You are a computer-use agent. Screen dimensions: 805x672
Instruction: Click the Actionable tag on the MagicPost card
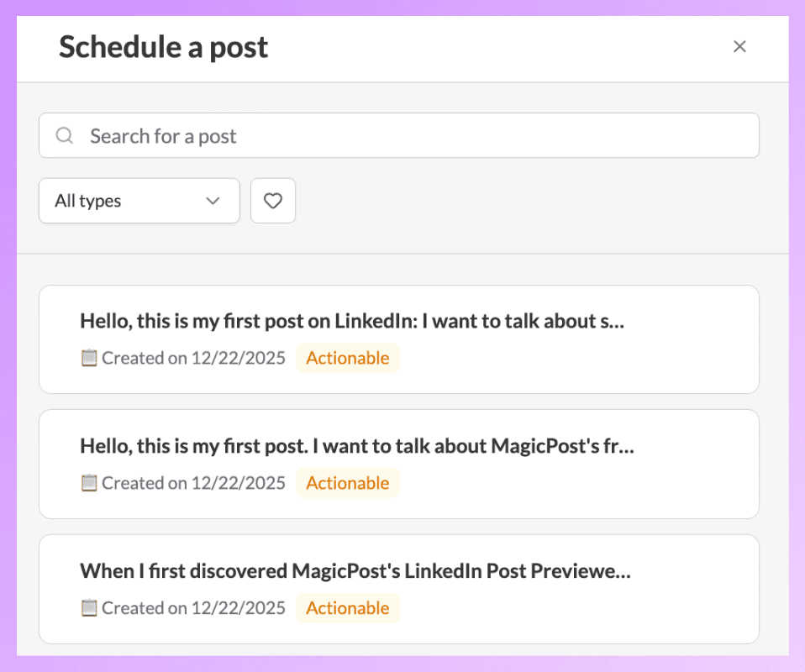click(347, 482)
